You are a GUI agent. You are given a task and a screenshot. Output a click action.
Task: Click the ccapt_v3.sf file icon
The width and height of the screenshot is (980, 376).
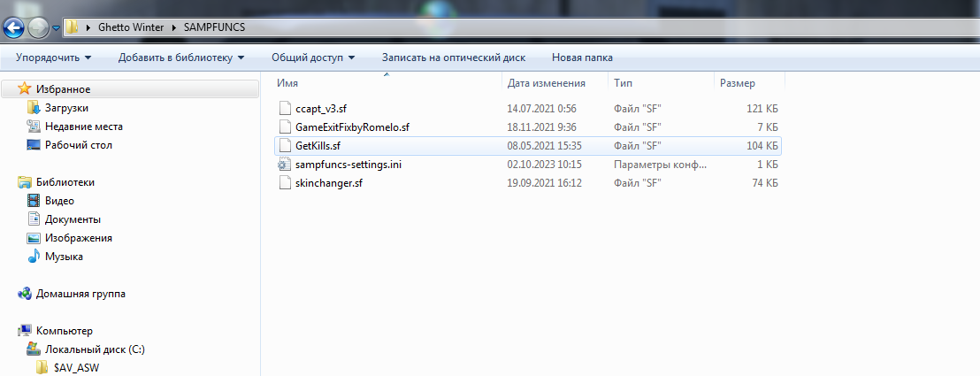(x=284, y=108)
